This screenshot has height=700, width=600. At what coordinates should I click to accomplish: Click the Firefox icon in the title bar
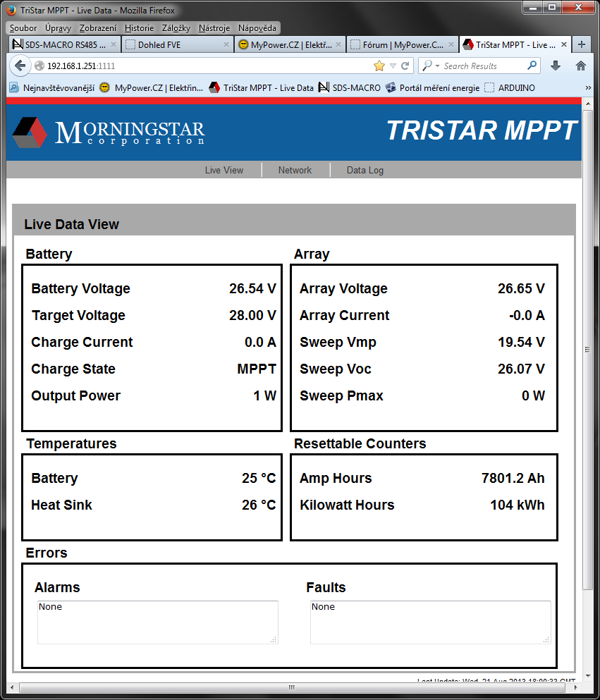tap(11, 10)
